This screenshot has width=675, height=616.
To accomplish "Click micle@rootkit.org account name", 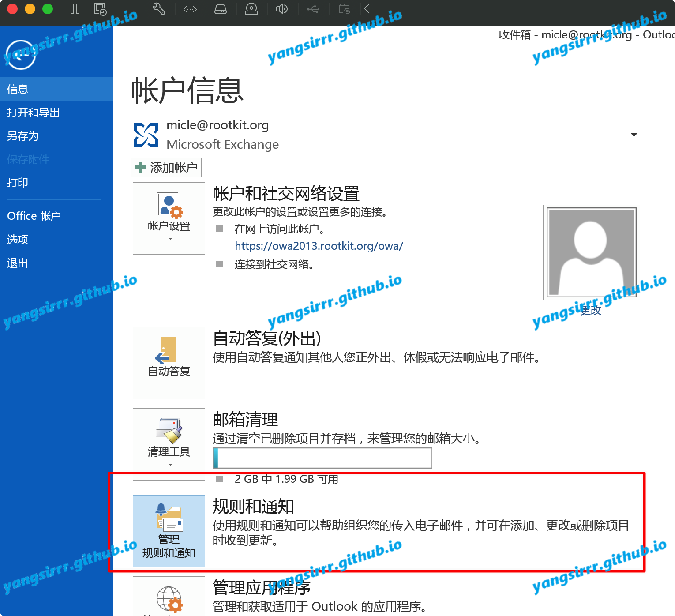I will pyautogui.click(x=217, y=125).
